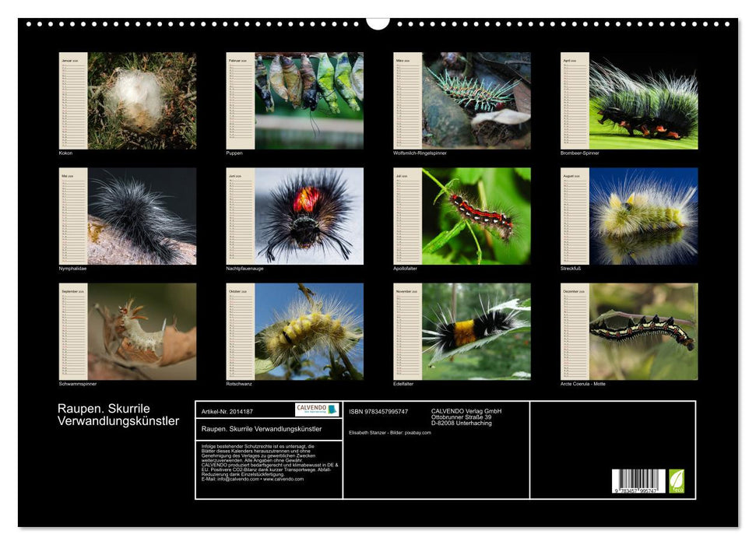Click the CALVENDO logo badge

click(x=317, y=410)
